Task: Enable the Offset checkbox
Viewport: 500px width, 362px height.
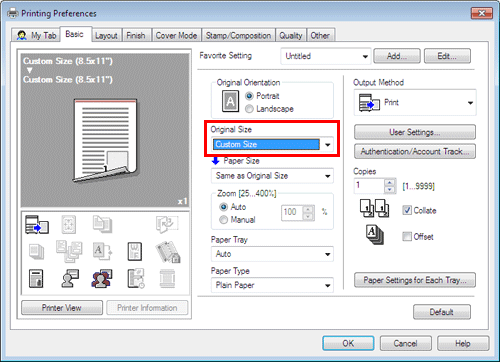Action: pyautogui.click(x=407, y=236)
